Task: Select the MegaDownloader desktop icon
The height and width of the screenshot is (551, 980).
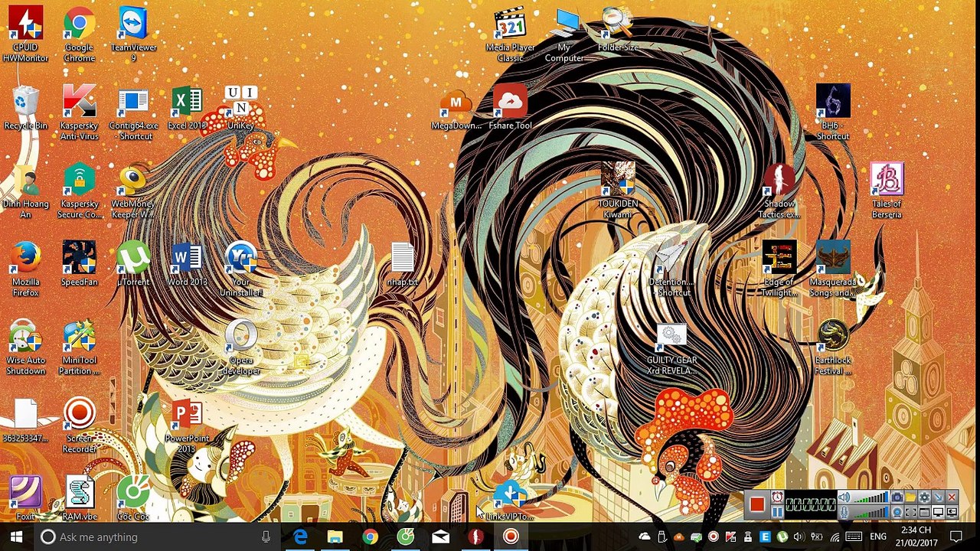Action: pos(456,108)
